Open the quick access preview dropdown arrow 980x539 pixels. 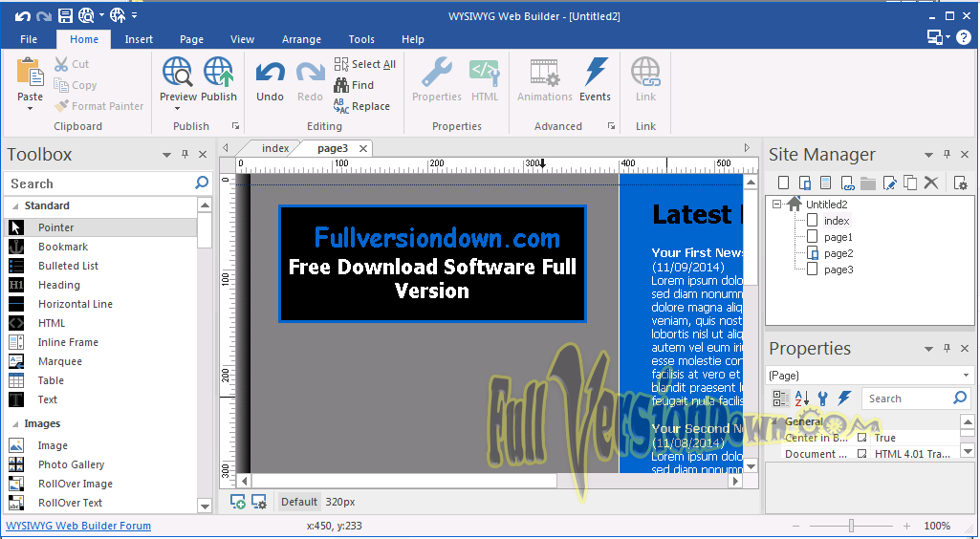coord(100,15)
